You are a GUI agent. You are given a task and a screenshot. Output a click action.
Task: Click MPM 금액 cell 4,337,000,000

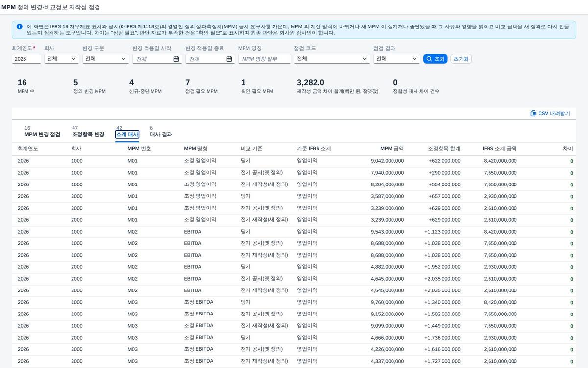[388, 361]
